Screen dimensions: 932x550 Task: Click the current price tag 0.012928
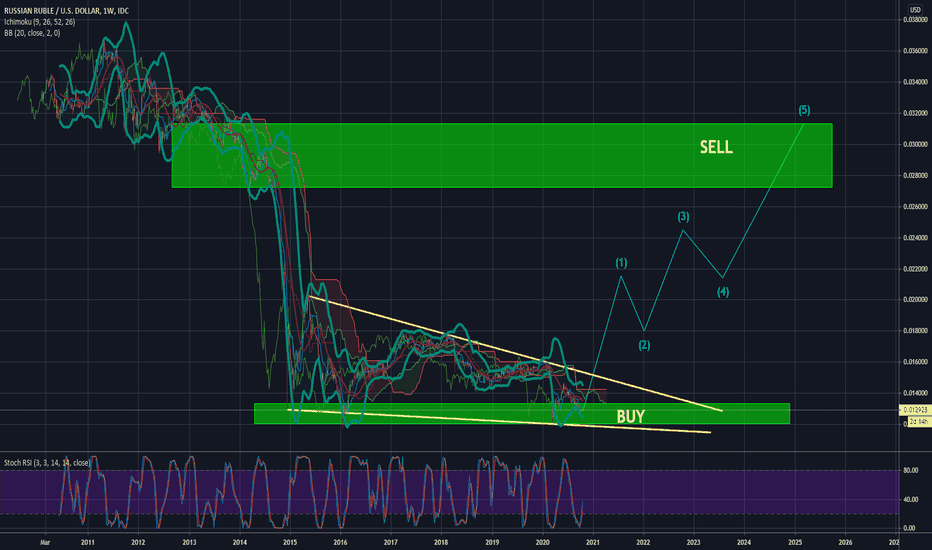tap(915, 410)
